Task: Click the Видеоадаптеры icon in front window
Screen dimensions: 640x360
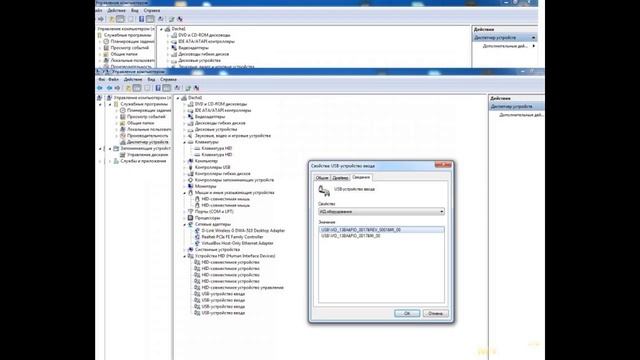Action: pos(191,117)
